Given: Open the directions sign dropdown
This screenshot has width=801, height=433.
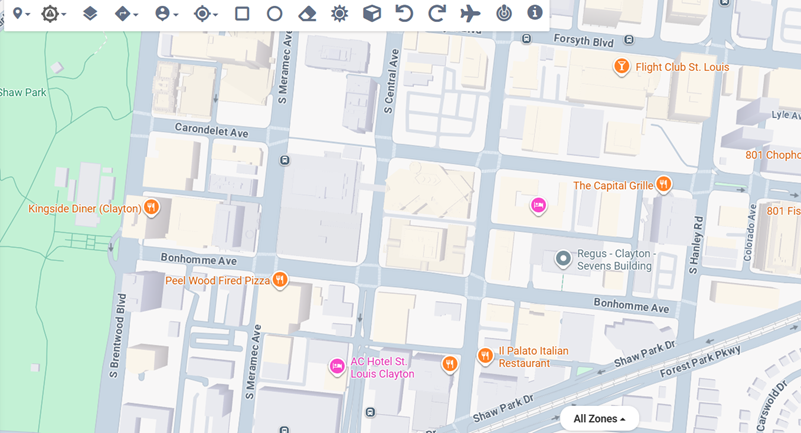Looking at the screenshot, I should point(126,14).
